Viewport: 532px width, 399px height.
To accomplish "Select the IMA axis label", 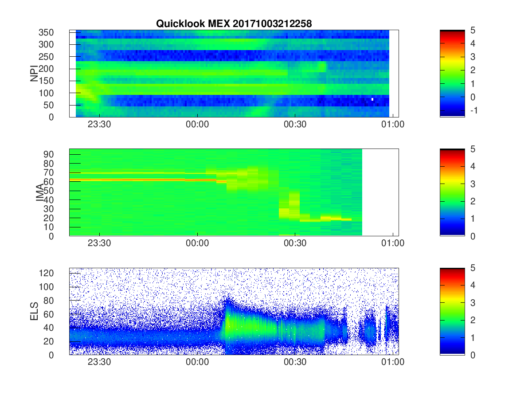I will [40, 192].
